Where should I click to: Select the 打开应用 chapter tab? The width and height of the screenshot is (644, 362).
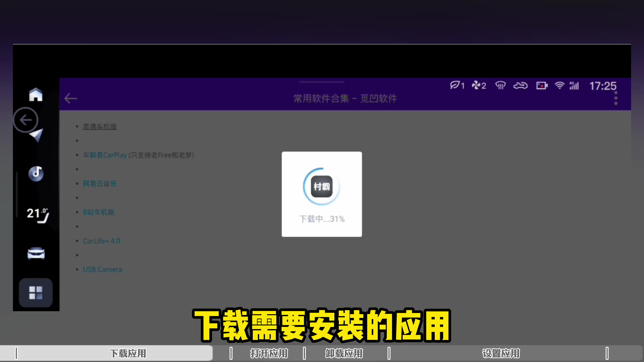point(269,353)
